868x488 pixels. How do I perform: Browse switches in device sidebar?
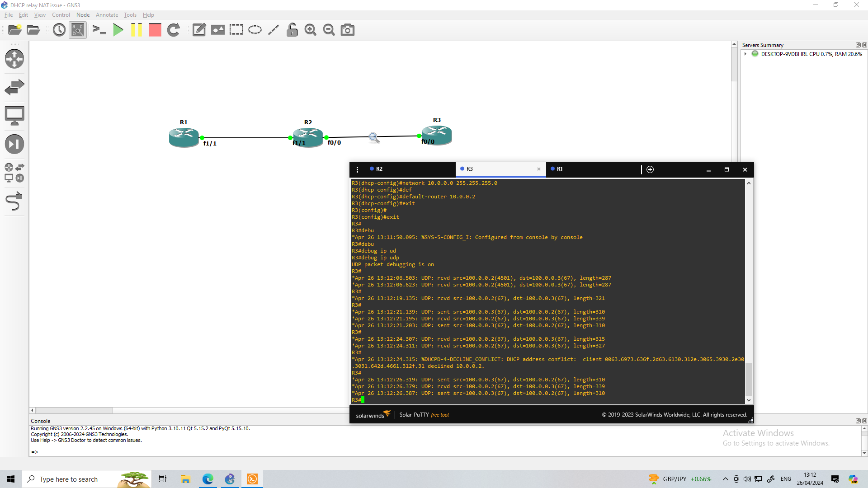14,87
